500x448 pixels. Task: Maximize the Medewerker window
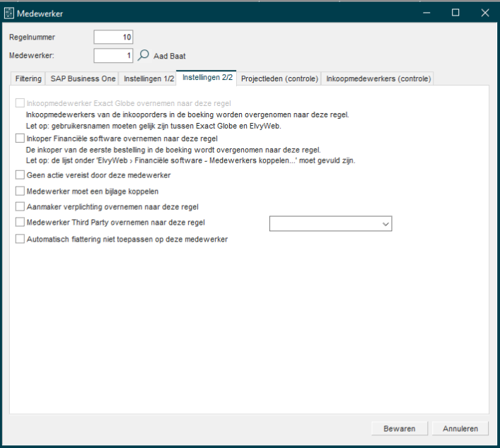455,12
